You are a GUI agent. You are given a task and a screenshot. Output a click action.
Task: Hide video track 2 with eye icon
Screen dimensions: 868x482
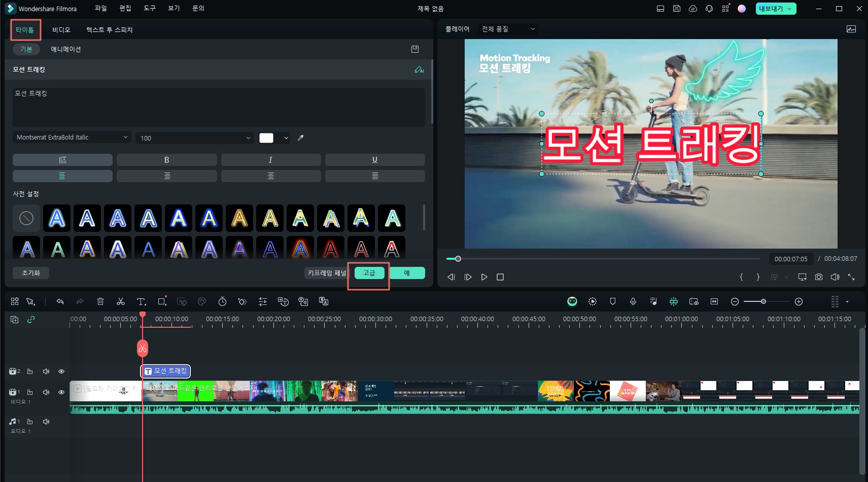click(61, 371)
